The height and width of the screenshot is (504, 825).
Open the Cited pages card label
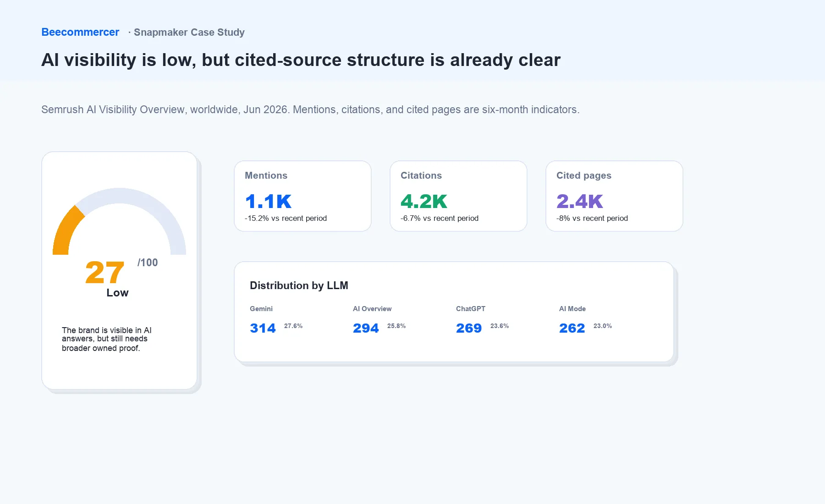(x=584, y=175)
